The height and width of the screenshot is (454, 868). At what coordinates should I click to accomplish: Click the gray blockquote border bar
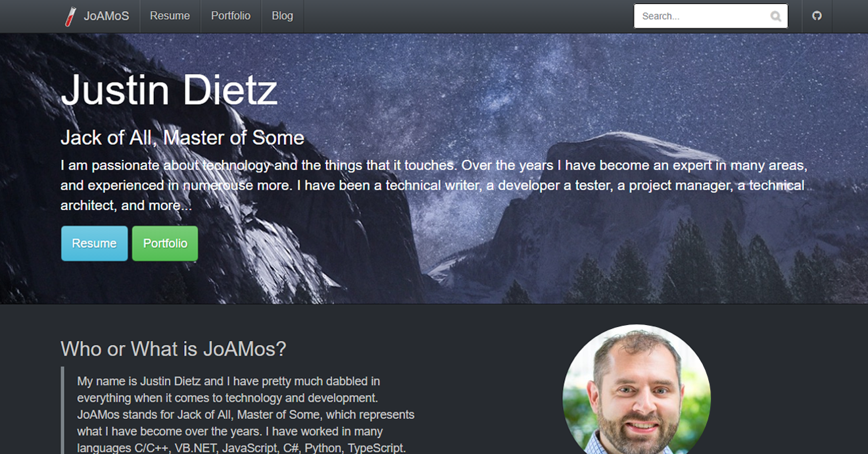pyautogui.click(x=62, y=411)
